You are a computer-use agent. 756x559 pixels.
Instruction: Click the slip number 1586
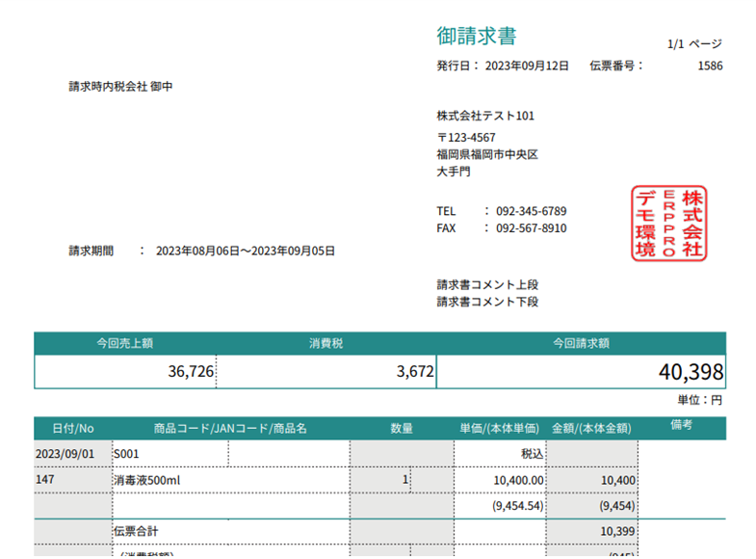point(710,67)
